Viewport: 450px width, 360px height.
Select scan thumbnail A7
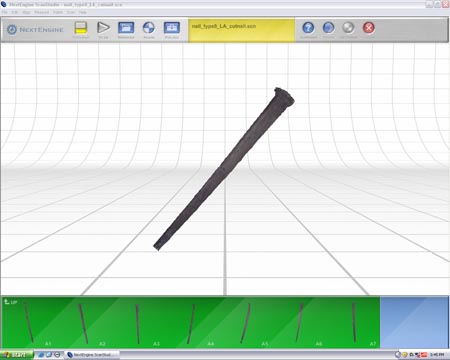tap(353, 322)
